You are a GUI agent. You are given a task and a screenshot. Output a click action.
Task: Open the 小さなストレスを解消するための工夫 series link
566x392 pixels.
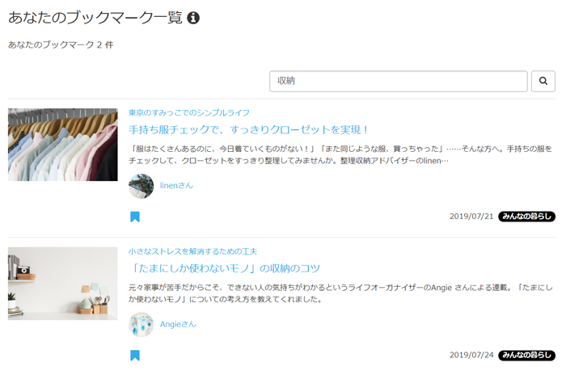click(x=192, y=251)
